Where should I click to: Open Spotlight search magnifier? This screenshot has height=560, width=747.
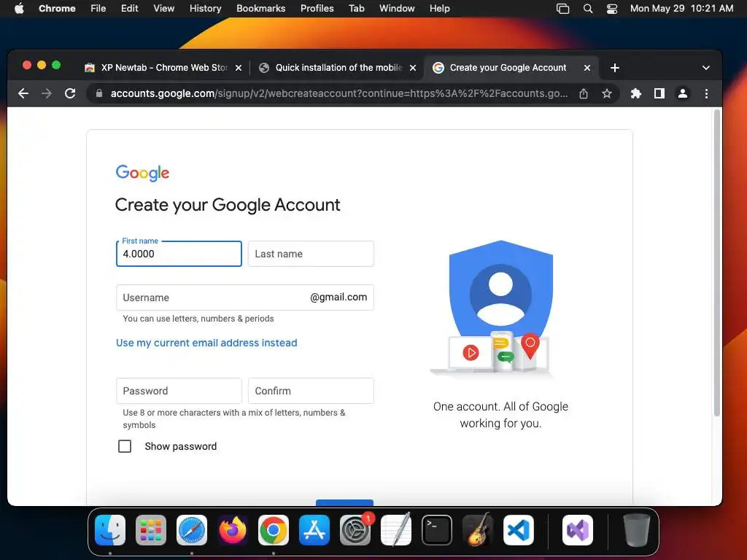[x=588, y=9]
